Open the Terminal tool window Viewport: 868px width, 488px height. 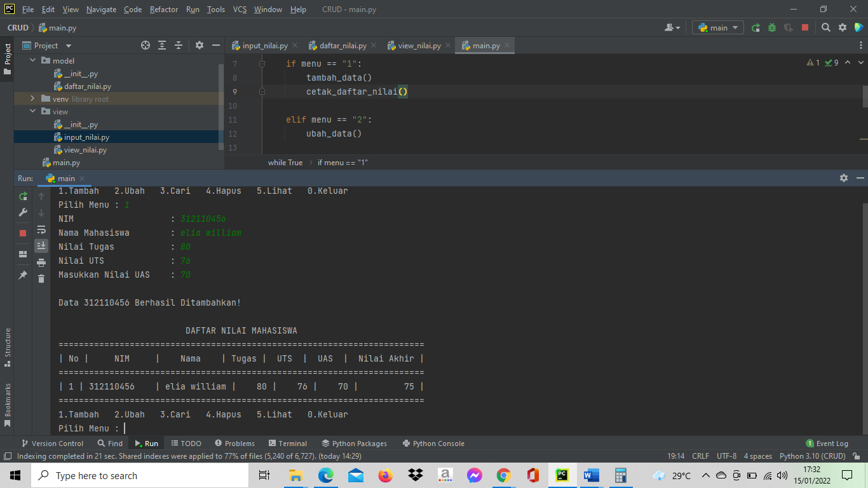point(288,443)
